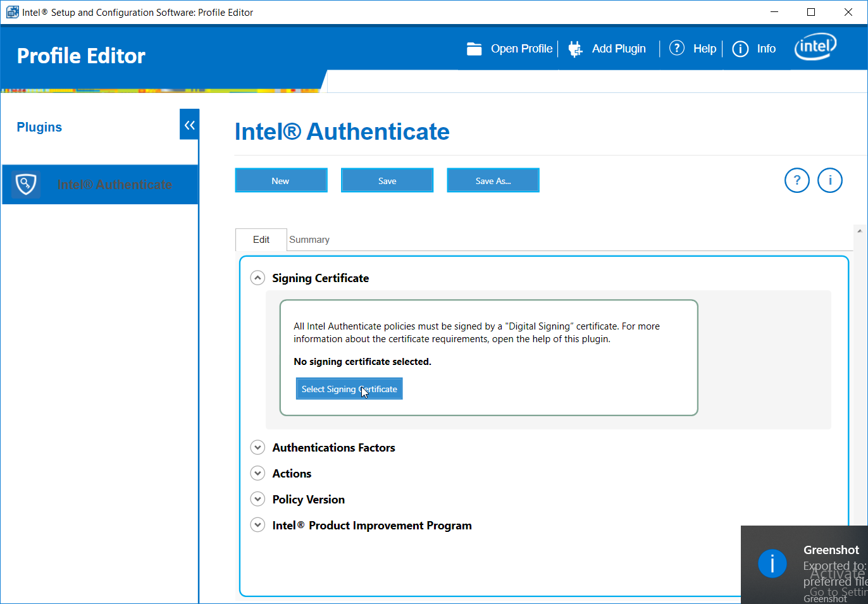The image size is (868, 604).
Task: Click the Profile Editor heading
Action: click(81, 56)
